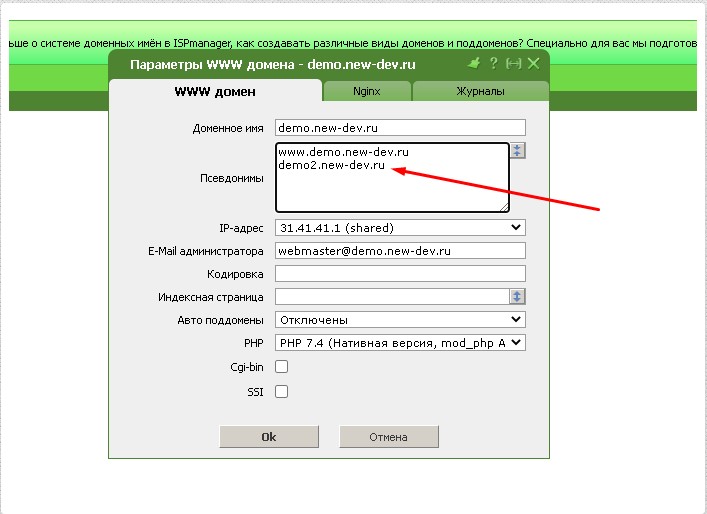Click the expand-width icon in dialog header

click(x=514, y=64)
